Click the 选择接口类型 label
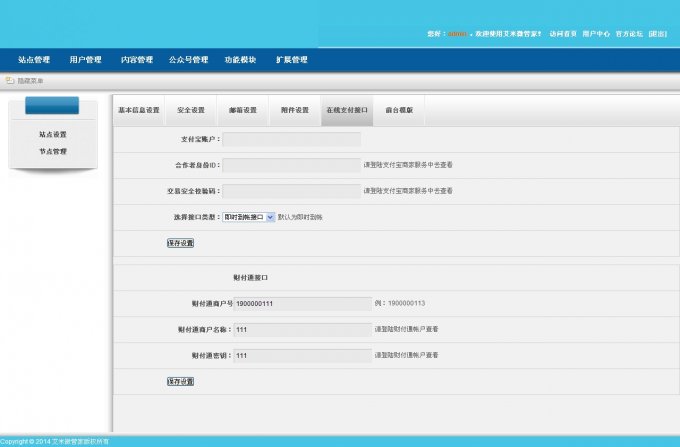The image size is (680, 447). [x=197, y=217]
